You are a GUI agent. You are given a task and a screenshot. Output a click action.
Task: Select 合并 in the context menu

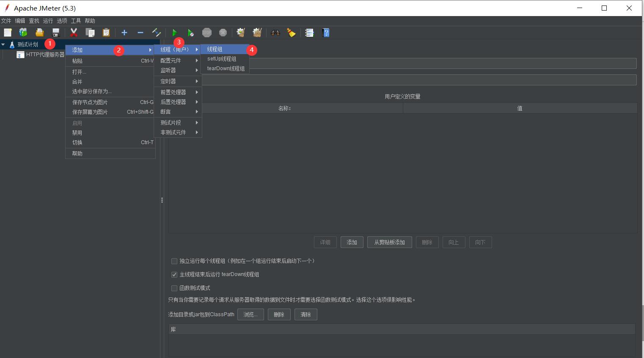click(110, 82)
